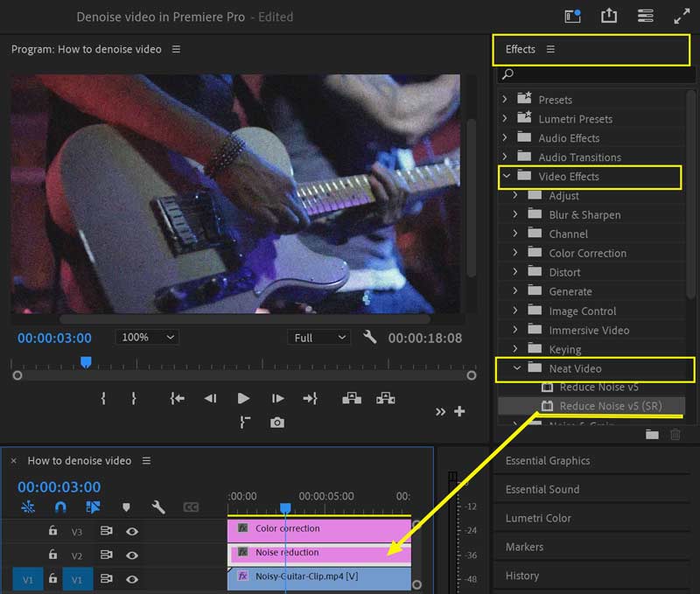This screenshot has height=594, width=700.
Task: Click the Effects panel search field
Action: click(595, 75)
